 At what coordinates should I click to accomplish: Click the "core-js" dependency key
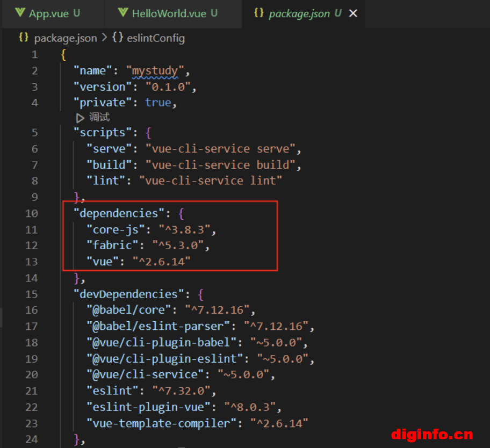(x=116, y=229)
